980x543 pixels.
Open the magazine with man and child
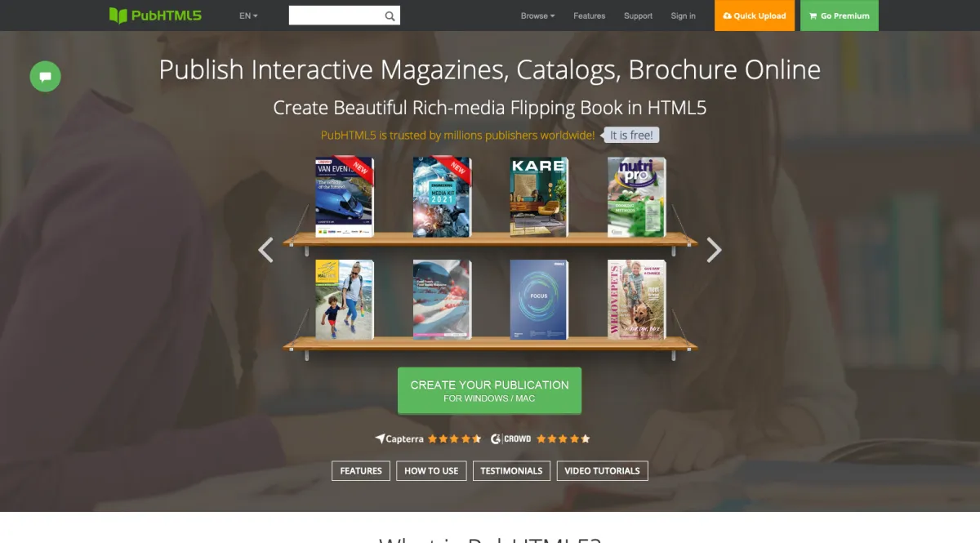coord(345,300)
